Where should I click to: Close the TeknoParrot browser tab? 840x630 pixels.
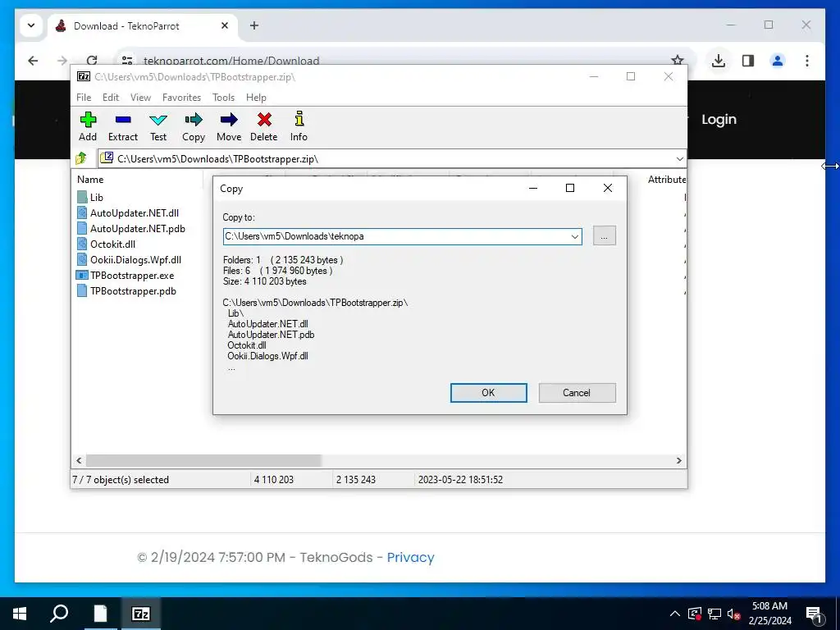coord(225,25)
